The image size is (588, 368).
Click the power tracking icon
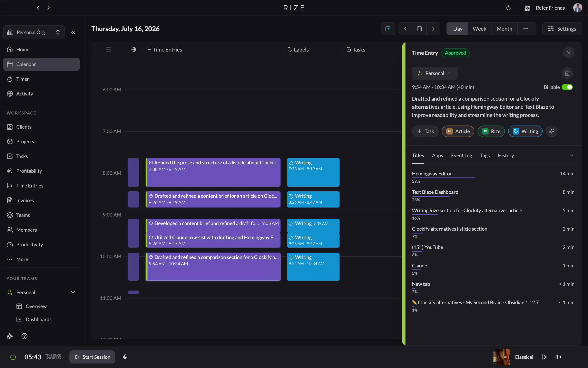click(13, 357)
